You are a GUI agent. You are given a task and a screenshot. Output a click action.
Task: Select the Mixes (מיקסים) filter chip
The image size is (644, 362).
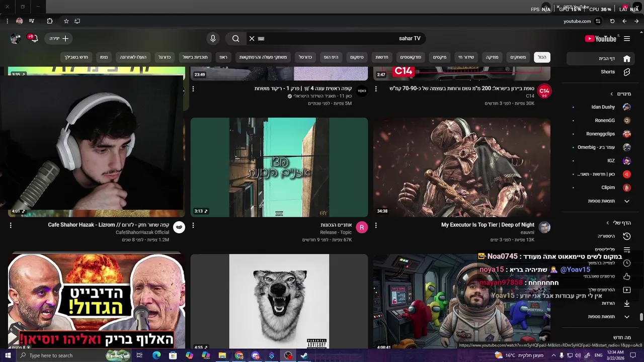pyautogui.click(x=440, y=57)
